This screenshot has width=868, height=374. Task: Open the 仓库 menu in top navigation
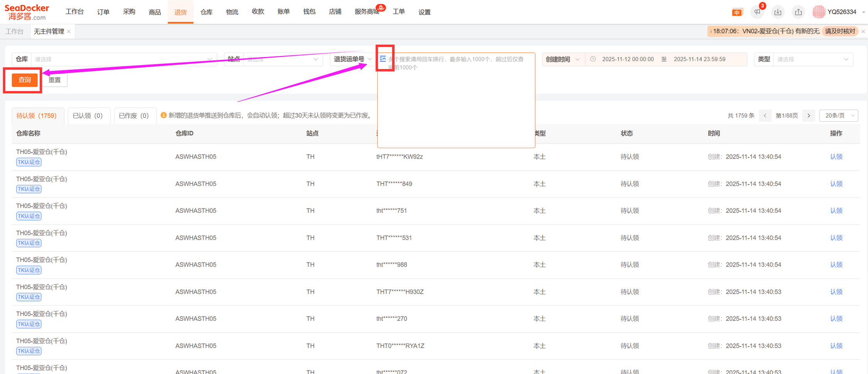tap(206, 12)
